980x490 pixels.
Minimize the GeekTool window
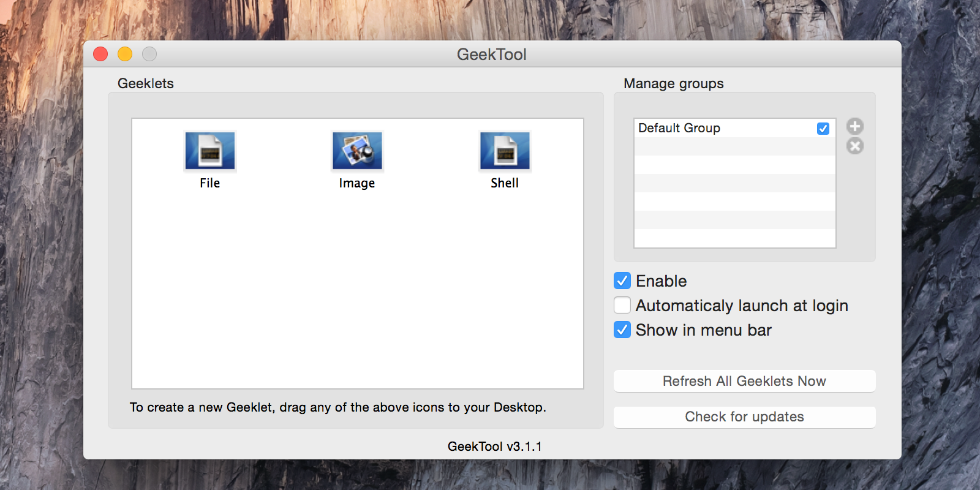tap(125, 54)
